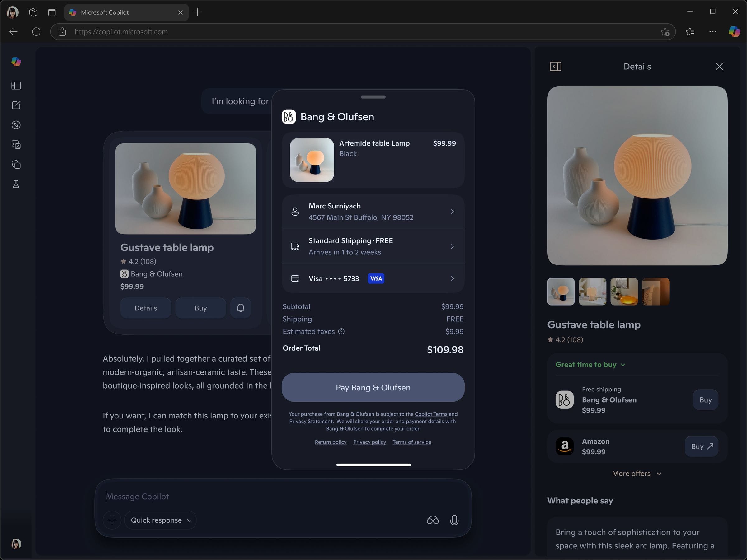Click the account avatar at sidebar bottom
Image resolution: width=747 pixels, height=560 pixels.
pyautogui.click(x=16, y=544)
